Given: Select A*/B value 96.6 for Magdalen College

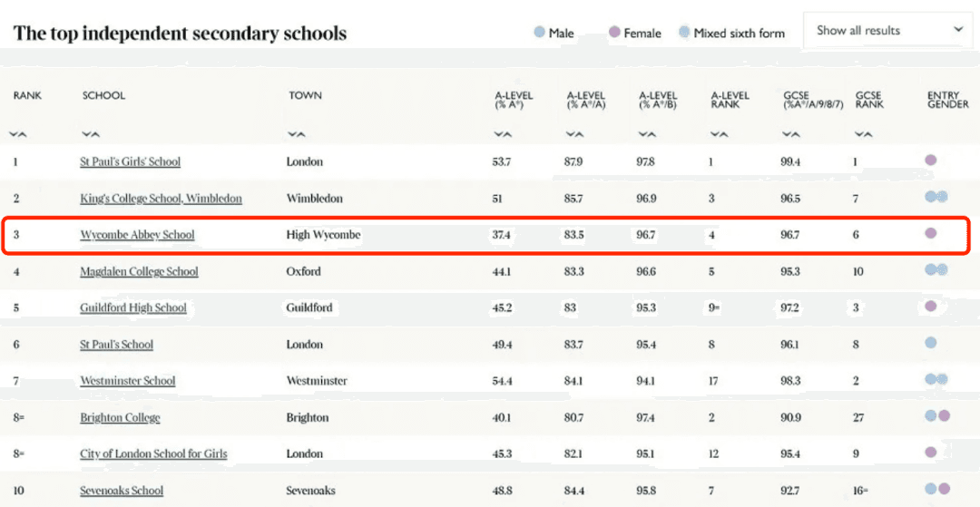Looking at the screenshot, I should coord(646,271).
